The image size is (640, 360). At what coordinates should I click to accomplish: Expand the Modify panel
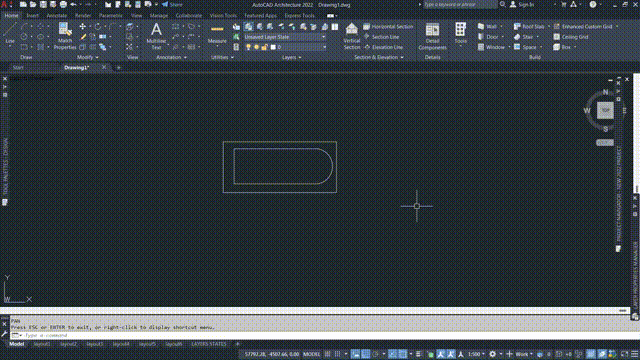point(88,58)
